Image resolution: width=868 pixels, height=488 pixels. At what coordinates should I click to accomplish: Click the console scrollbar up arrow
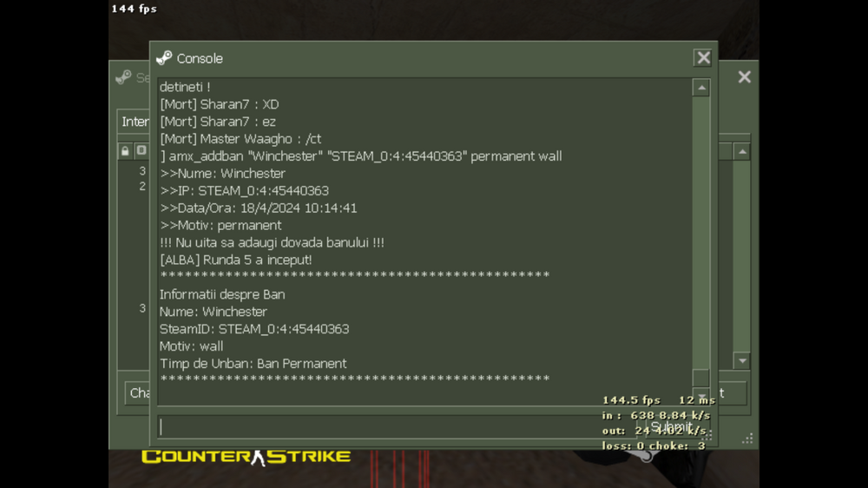(701, 88)
